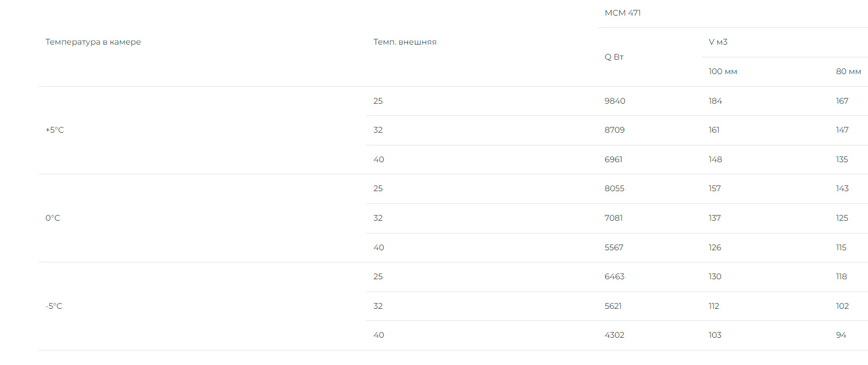Click the 9840 power value cell
This screenshot has height=365, width=868.
tap(615, 101)
